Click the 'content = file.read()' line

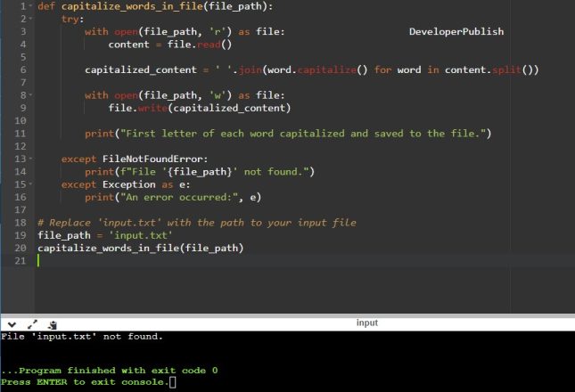point(169,45)
